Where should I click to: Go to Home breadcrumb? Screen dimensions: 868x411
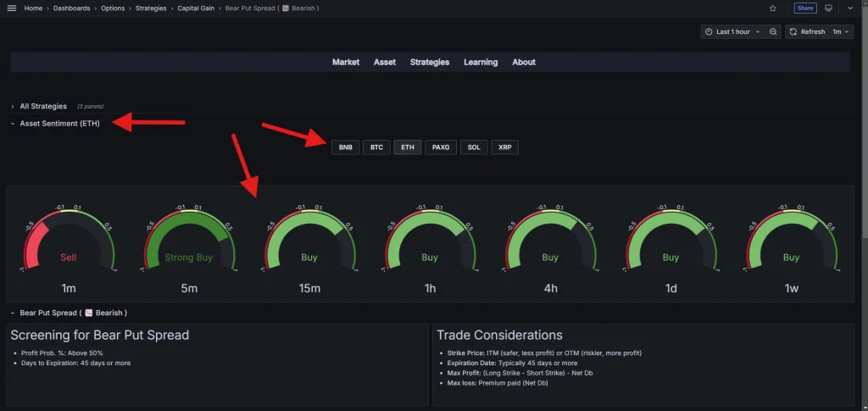click(x=33, y=8)
